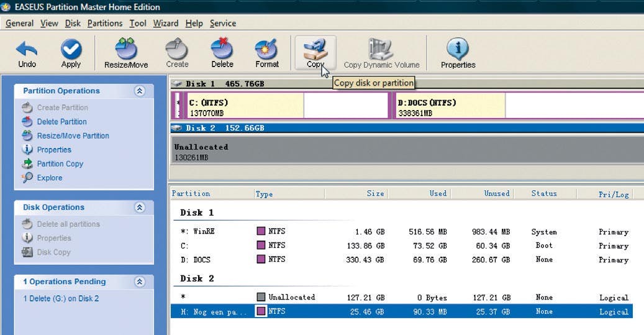Click the Type column header

coord(289,193)
